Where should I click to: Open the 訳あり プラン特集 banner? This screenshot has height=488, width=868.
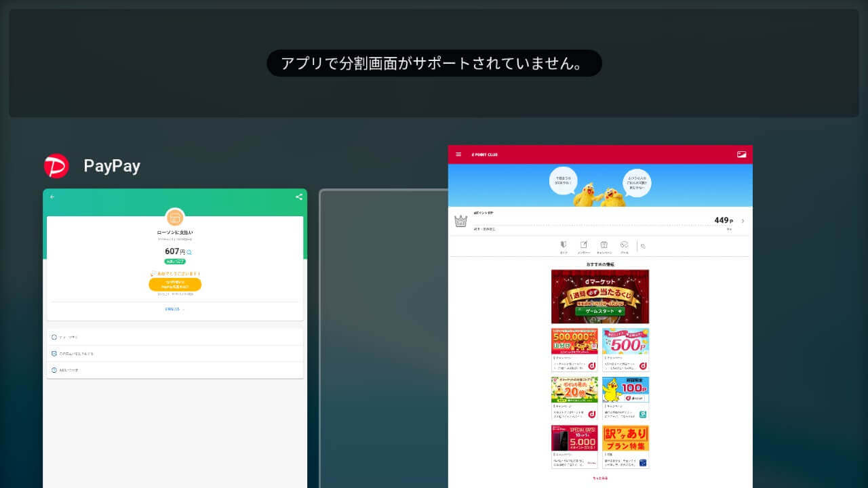click(x=625, y=439)
